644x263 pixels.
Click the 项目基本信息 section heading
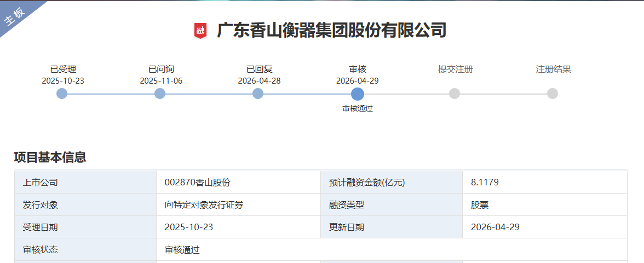(x=50, y=157)
